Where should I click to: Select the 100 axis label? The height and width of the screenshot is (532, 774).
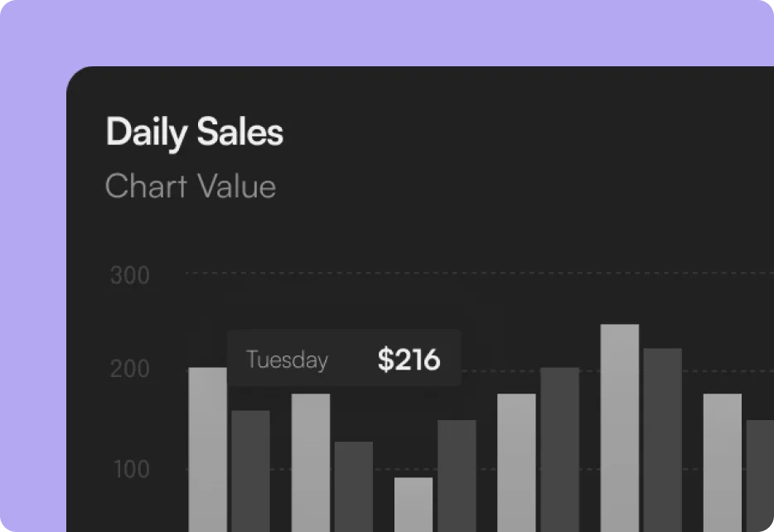click(130, 469)
